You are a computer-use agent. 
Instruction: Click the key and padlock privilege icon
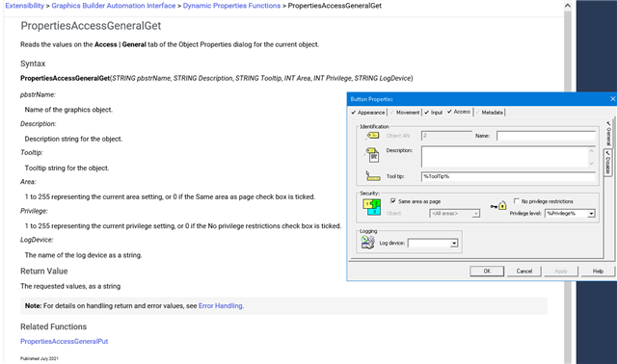coord(498,205)
